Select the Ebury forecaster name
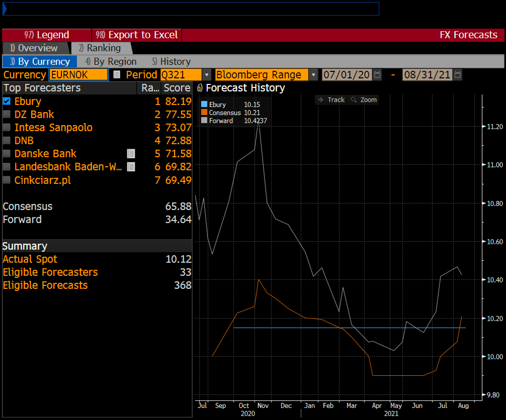Screen dimensions: 506x420 point(28,101)
